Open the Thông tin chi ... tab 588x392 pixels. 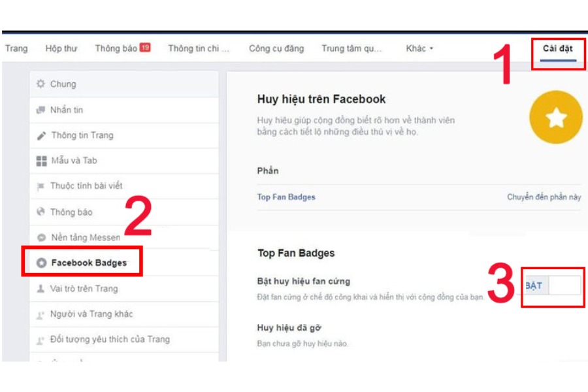coord(199,48)
